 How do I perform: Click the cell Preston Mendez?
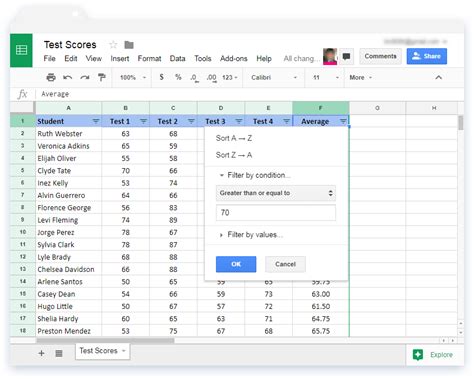68,331
